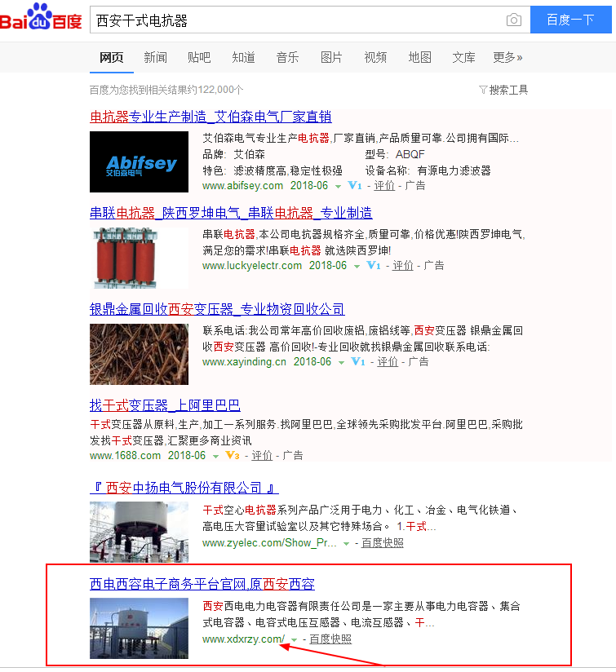Click the V3 badge next to 1688.com
The width and height of the screenshot is (616, 672).
(232, 456)
